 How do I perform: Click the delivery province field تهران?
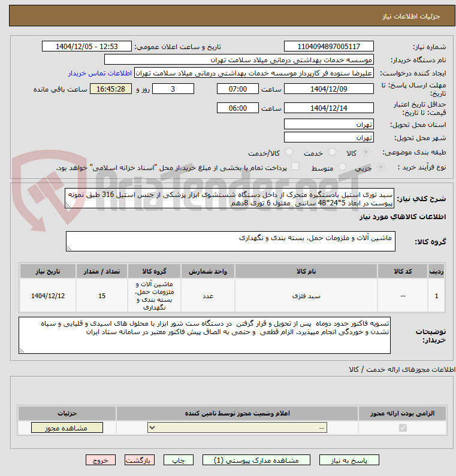point(329,125)
